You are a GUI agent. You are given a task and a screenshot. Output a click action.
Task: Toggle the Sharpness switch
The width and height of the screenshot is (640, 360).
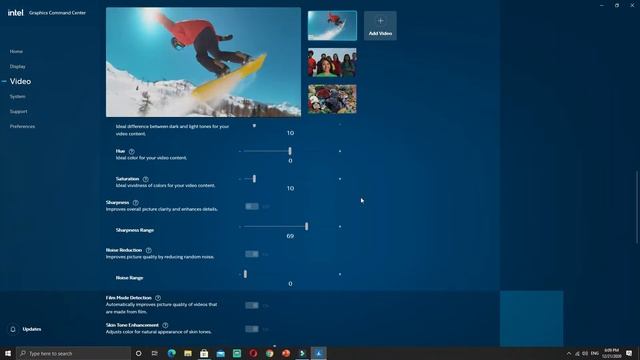pyautogui.click(x=252, y=207)
